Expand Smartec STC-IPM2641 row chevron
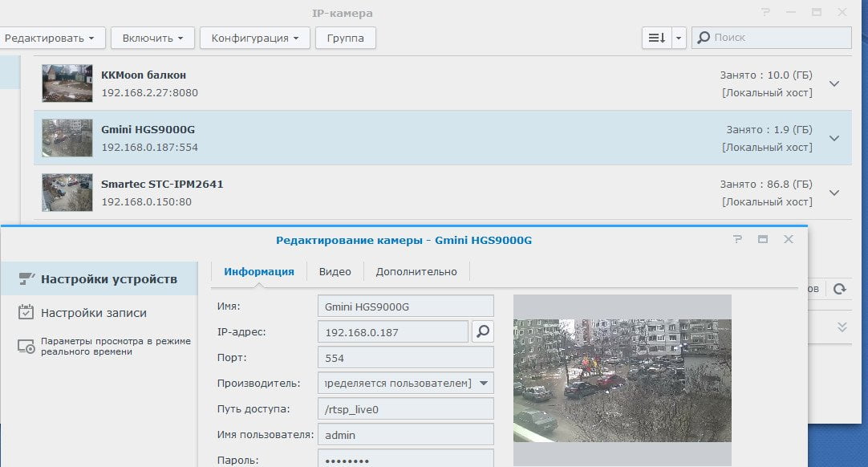This screenshot has height=467, width=868. tap(834, 193)
